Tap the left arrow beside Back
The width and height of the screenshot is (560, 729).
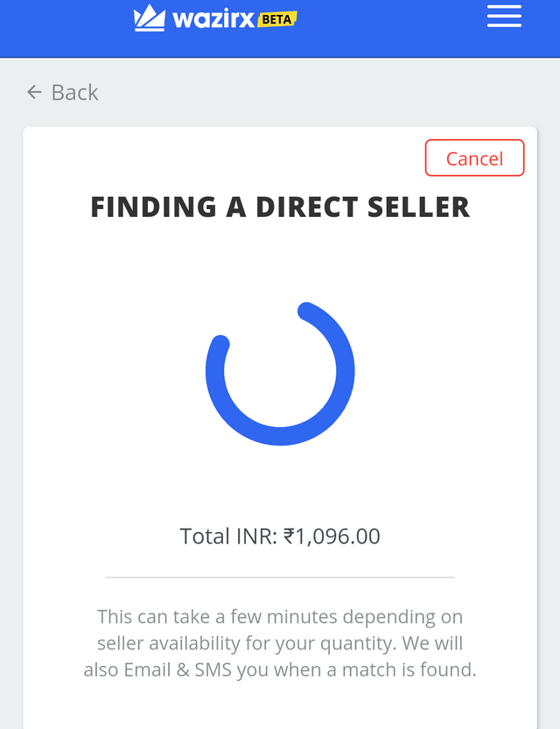34,92
